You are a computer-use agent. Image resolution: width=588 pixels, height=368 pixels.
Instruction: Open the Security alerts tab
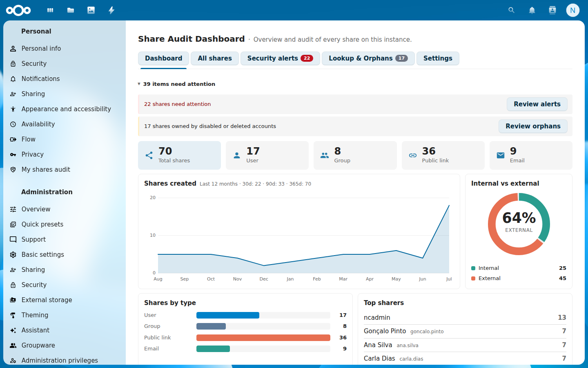coord(280,58)
